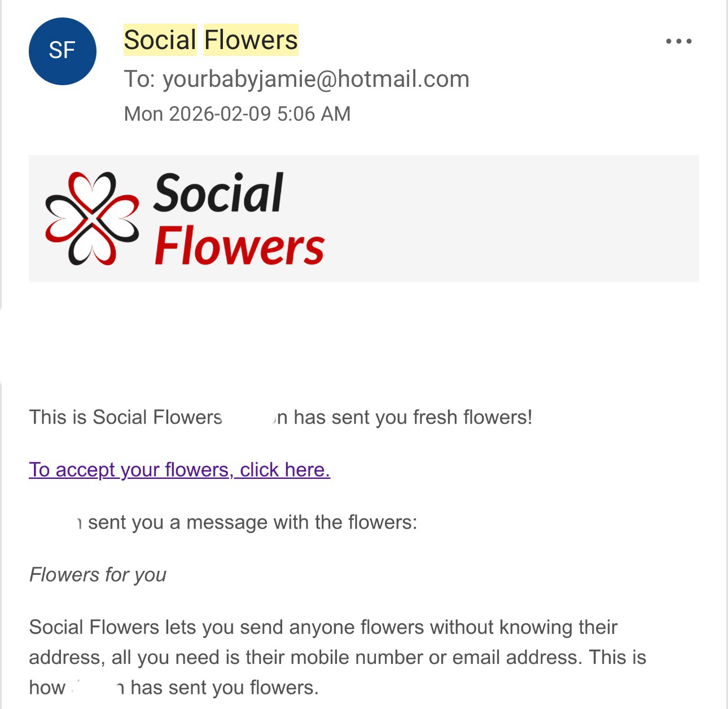Click the heart-petal flower logo icon
This screenshot has height=709, width=728.
click(91, 218)
